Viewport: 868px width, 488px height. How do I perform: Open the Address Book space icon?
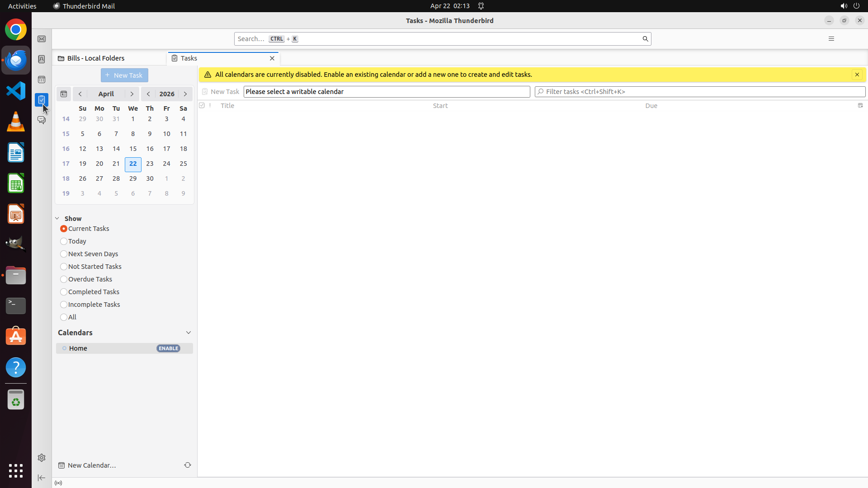click(42, 59)
